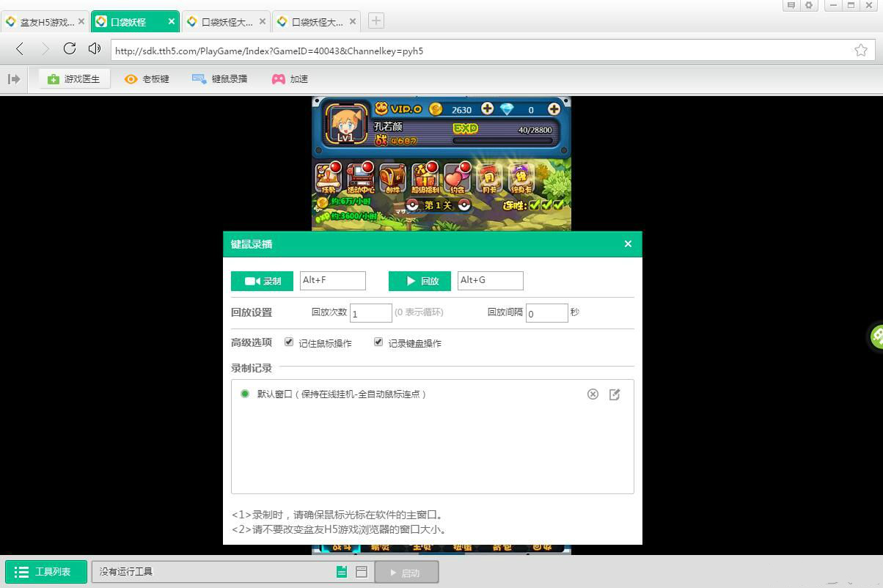The image size is (883, 588).
Task: Close the 键鼠录播 dialog
Action: tap(628, 244)
